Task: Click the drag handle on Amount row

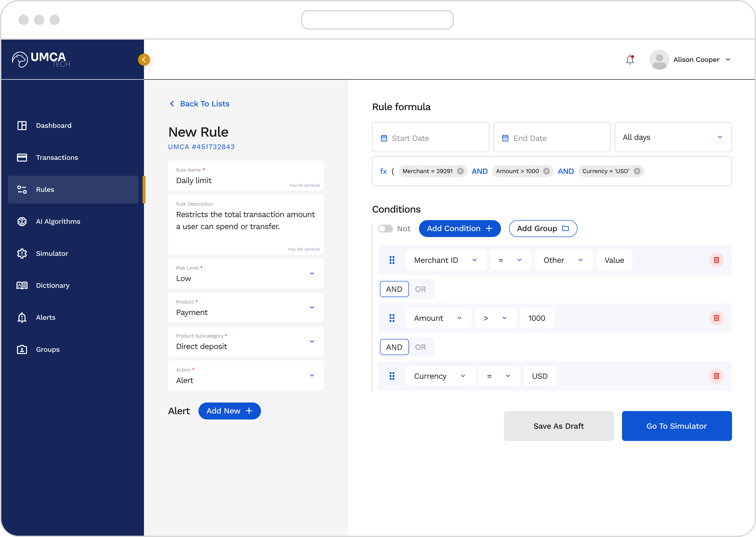Action: (392, 318)
